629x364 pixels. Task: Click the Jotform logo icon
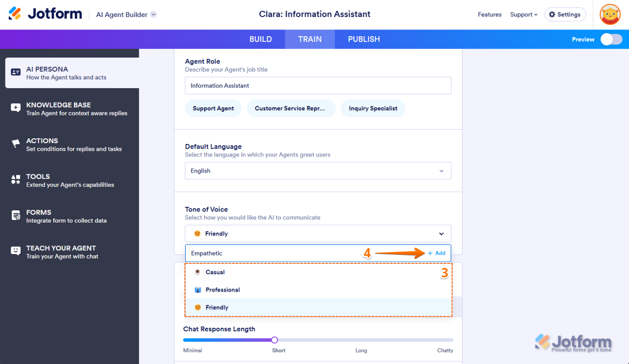(15, 14)
